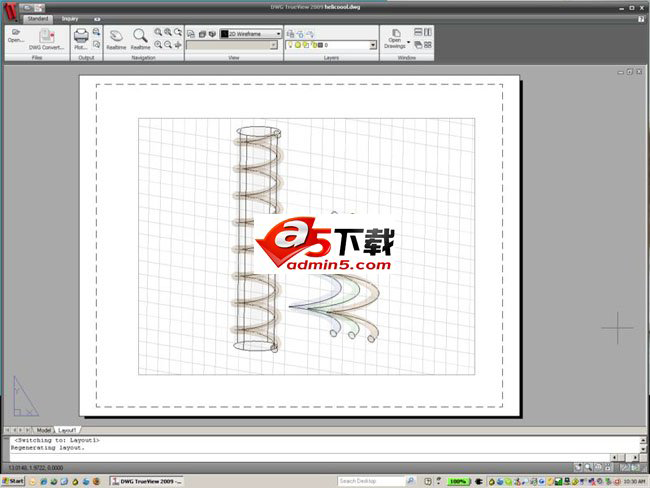Launch the DWG Convert tool
Screen dimensions: 650x488
click(46, 38)
